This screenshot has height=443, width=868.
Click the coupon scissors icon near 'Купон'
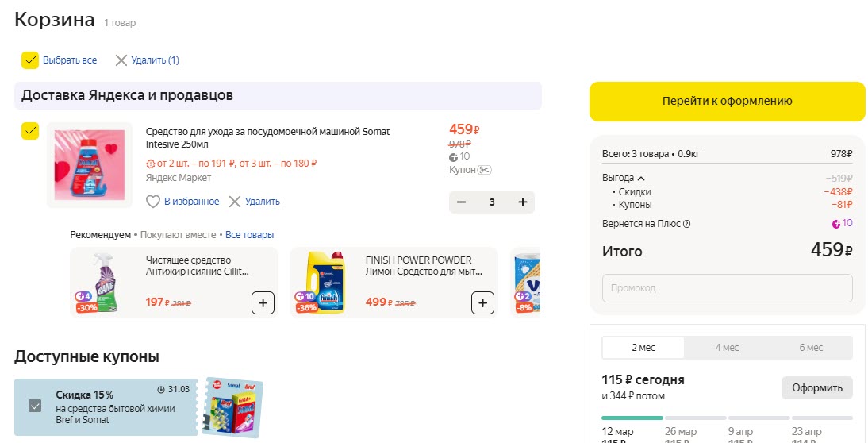click(x=486, y=170)
